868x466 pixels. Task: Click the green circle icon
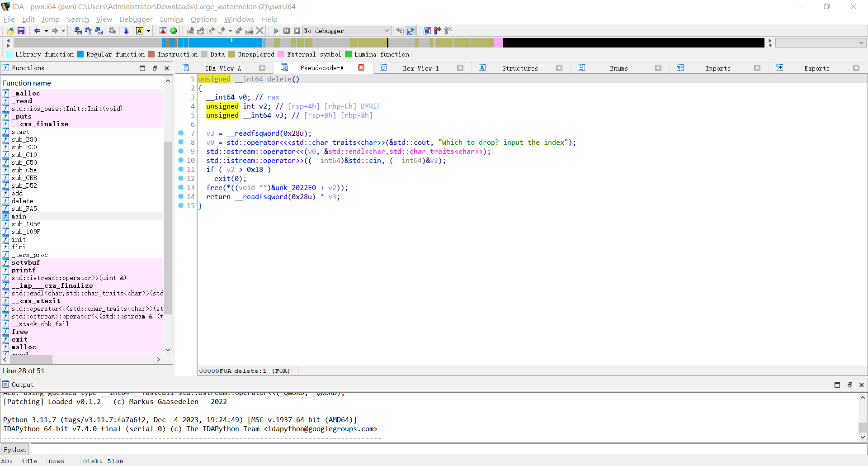[174, 31]
